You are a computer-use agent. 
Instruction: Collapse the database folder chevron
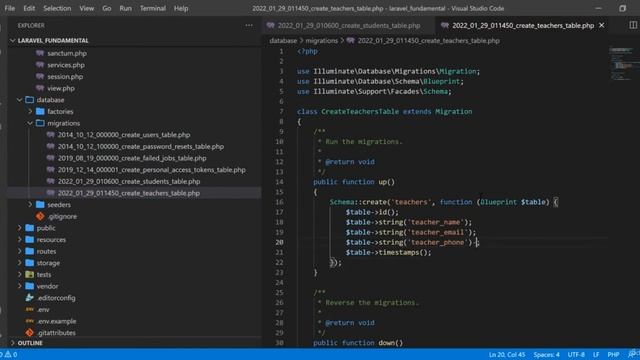(x=19, y=100)
